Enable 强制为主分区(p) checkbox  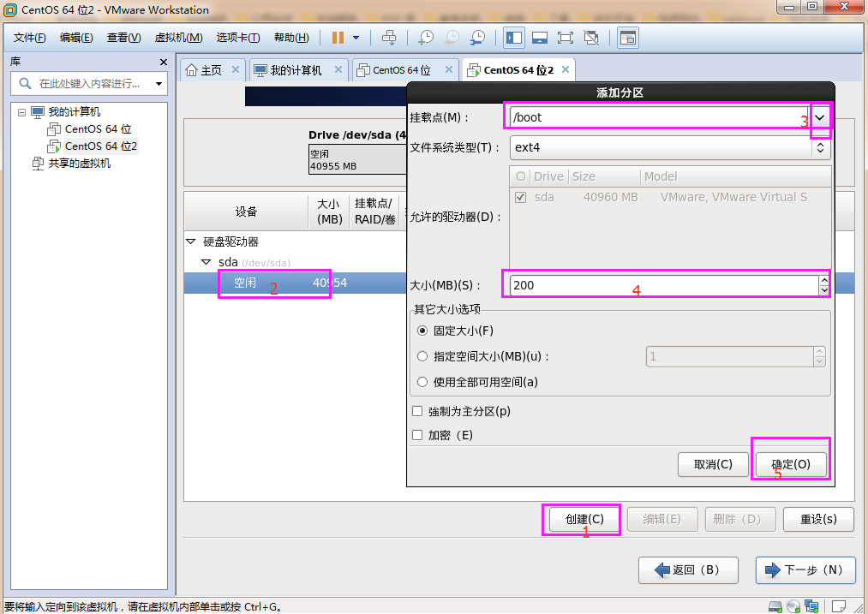(417, 411)
